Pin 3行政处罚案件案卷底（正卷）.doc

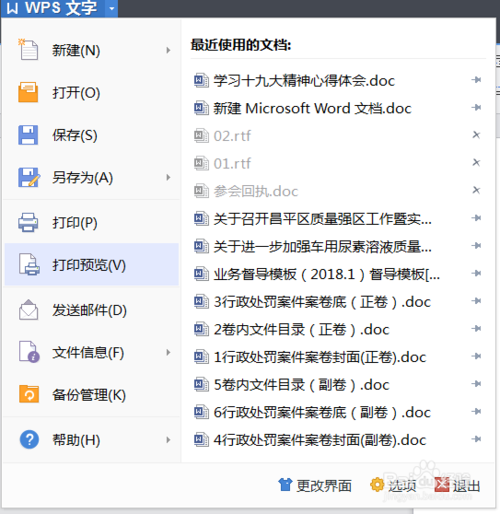476,301
